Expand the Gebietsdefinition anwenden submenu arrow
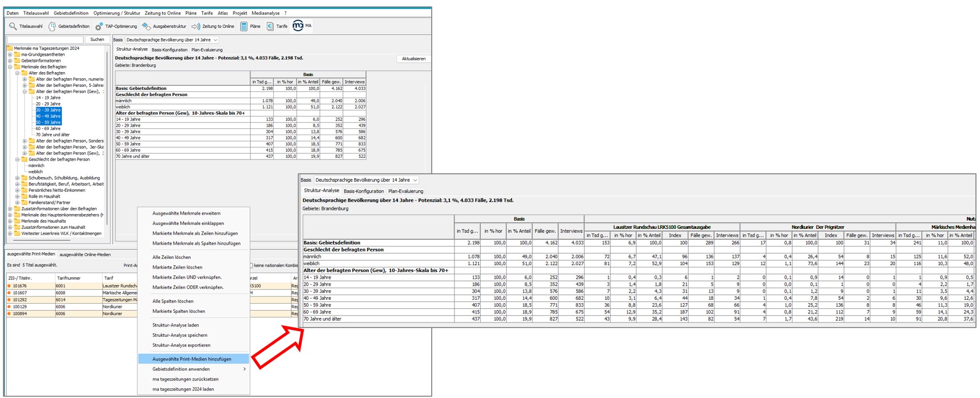This screenshot has width=980, height=398. click(244, 369)
